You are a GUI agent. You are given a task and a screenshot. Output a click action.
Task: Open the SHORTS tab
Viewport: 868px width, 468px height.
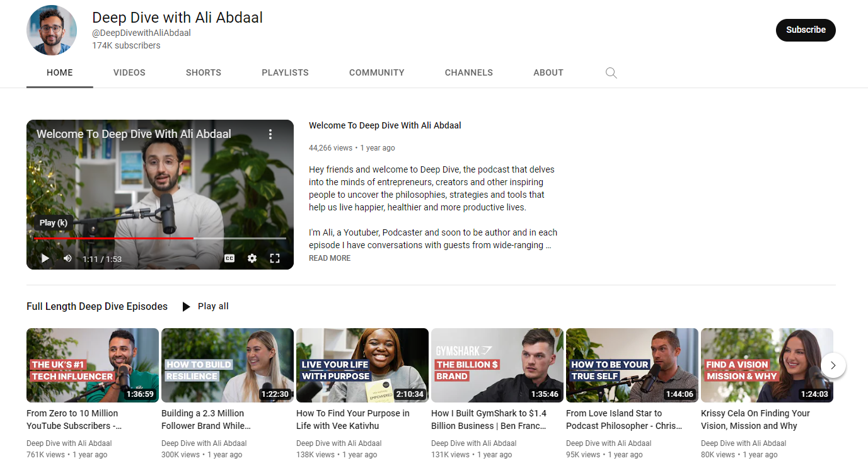(x=204, y=72)
